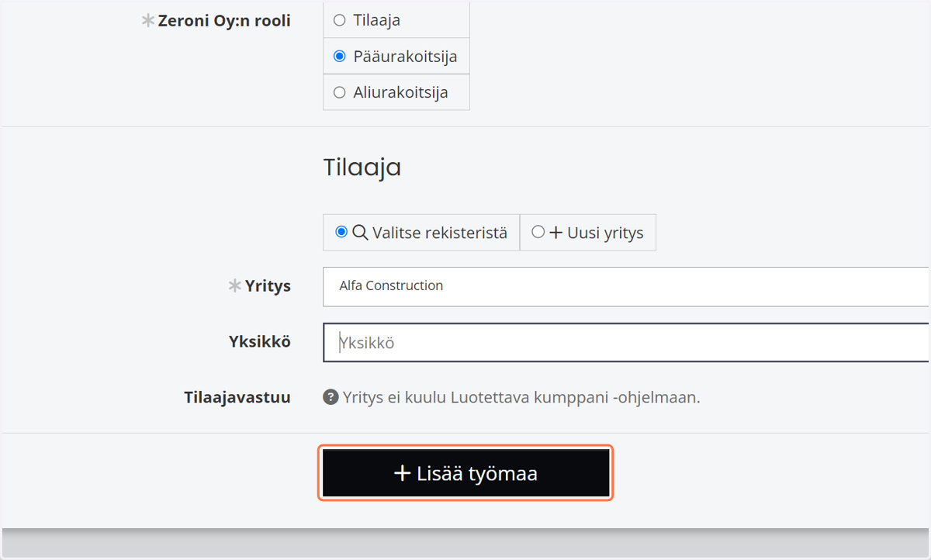Select the Tilaaja role radio button
931x560 pixels.
339,20
